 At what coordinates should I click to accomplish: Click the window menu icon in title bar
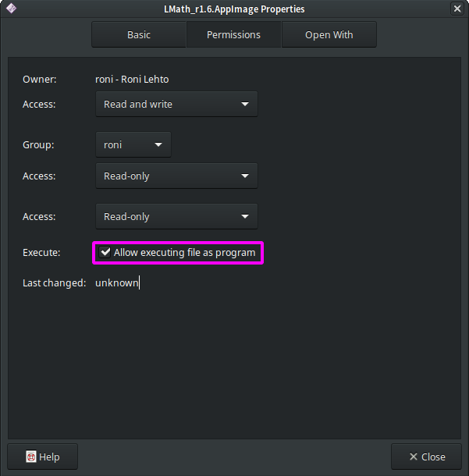pyautogui.click(x=11, y=9)
